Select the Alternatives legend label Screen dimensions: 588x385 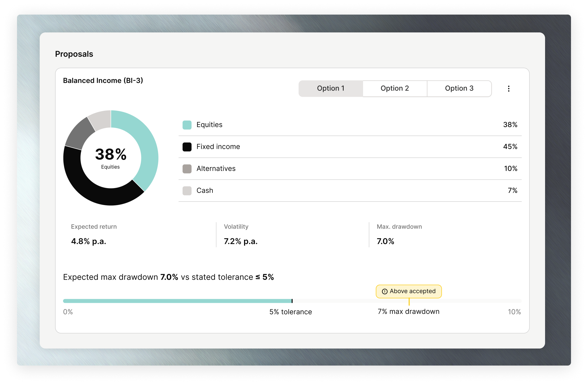pyautogui.click(x=216, y=168)
